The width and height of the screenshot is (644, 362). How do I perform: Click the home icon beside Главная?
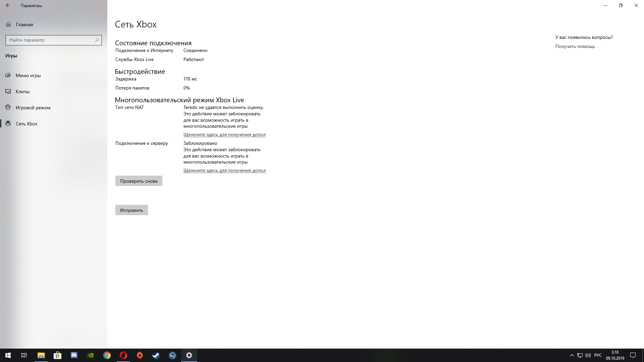click(8, 24)
